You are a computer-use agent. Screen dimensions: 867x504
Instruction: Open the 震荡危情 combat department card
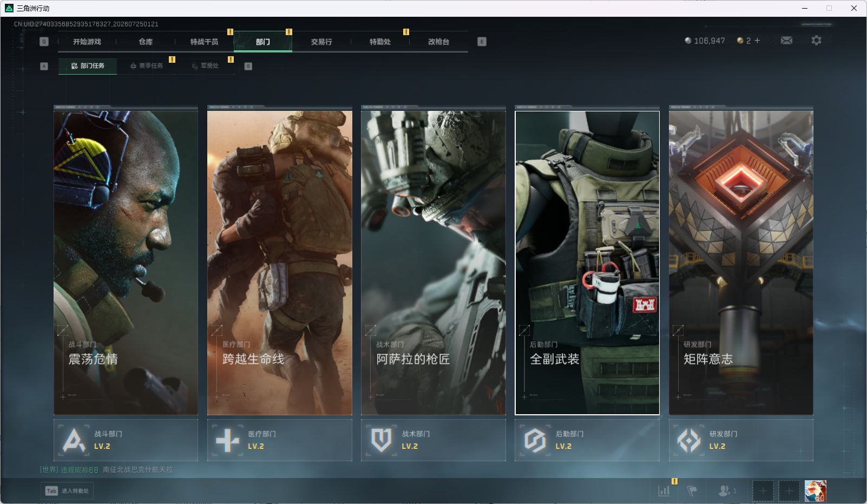[x=126, y=263]
